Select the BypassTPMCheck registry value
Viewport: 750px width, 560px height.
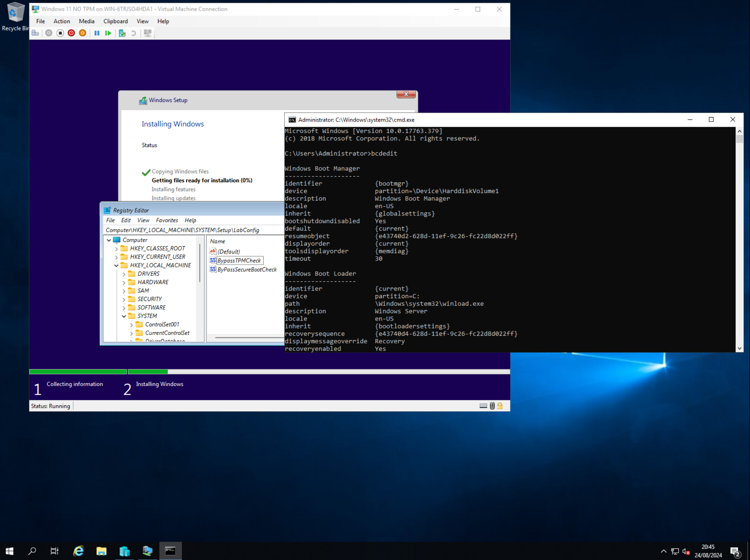click(x=239, y=260)
